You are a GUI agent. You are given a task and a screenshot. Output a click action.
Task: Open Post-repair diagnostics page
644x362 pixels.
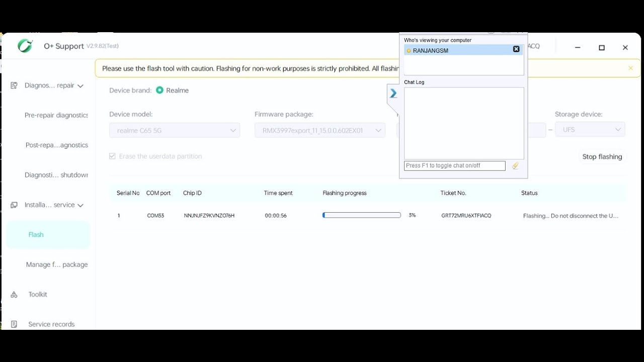57,145
